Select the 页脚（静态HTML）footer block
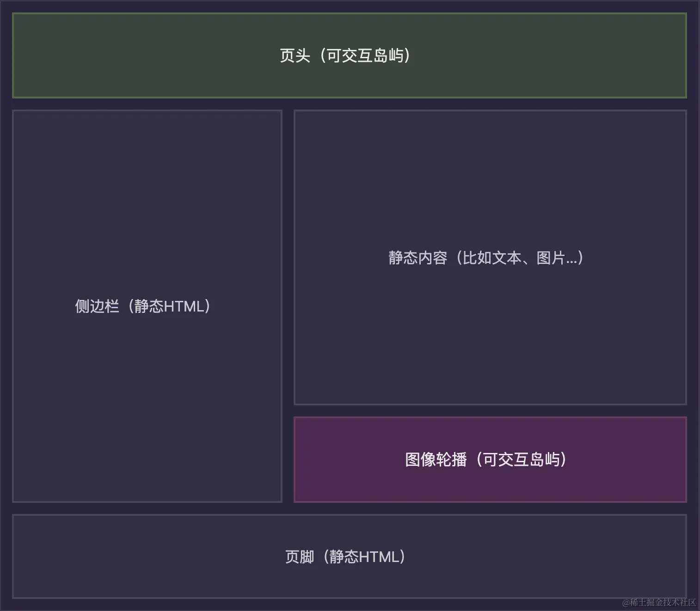 tap(350, 556)
